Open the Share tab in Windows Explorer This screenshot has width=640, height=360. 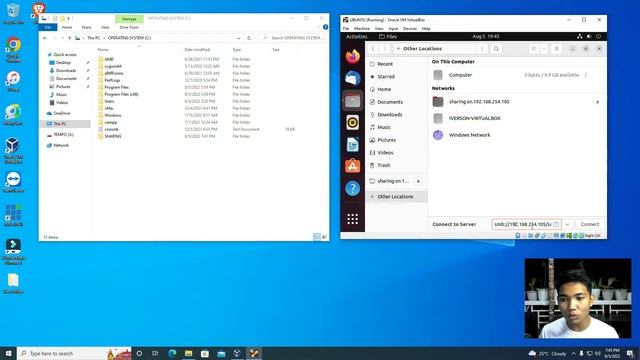86,27
